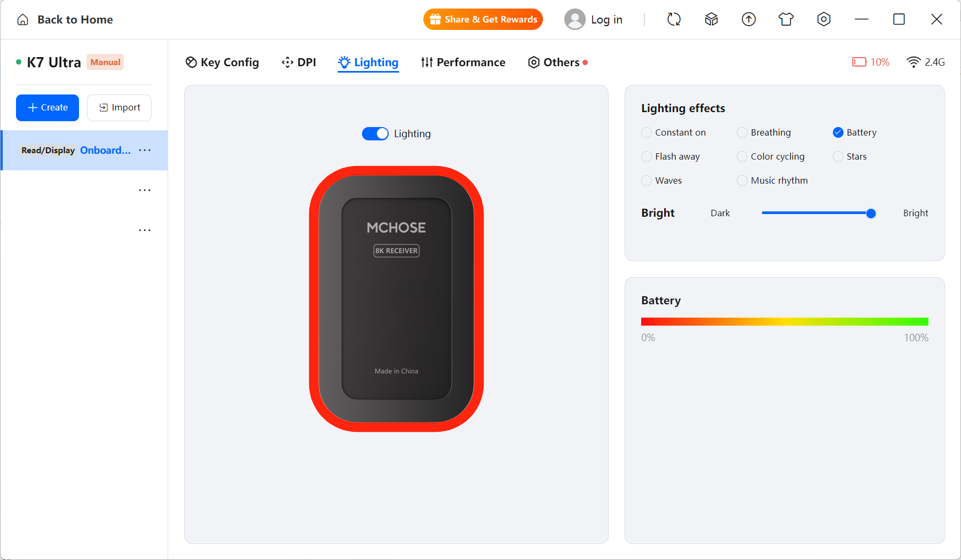Open the third profile's three-dot menu
The height and width of the screenshot is (560, 961).
pyautogui.click(x=145, y=231)
